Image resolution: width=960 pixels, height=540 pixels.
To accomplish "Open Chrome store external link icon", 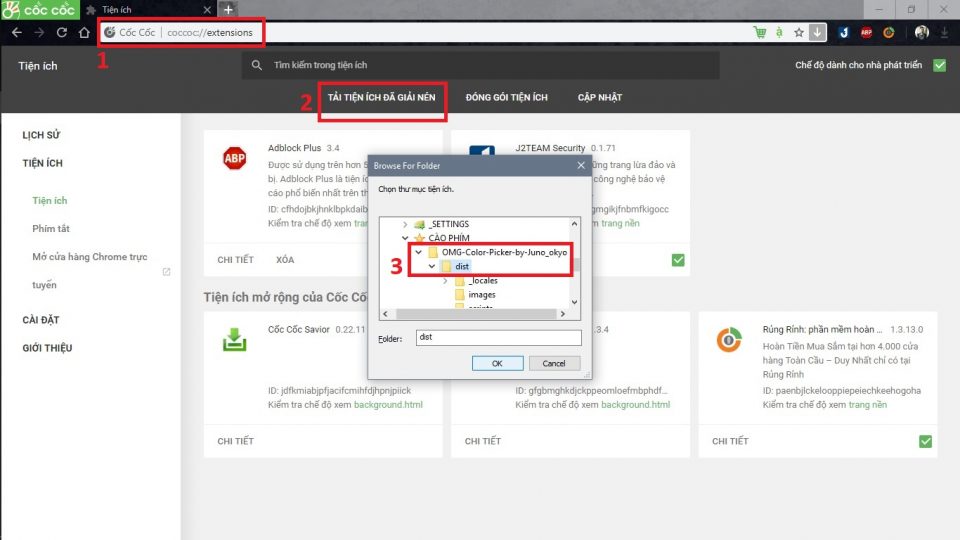I will (167, 271).
